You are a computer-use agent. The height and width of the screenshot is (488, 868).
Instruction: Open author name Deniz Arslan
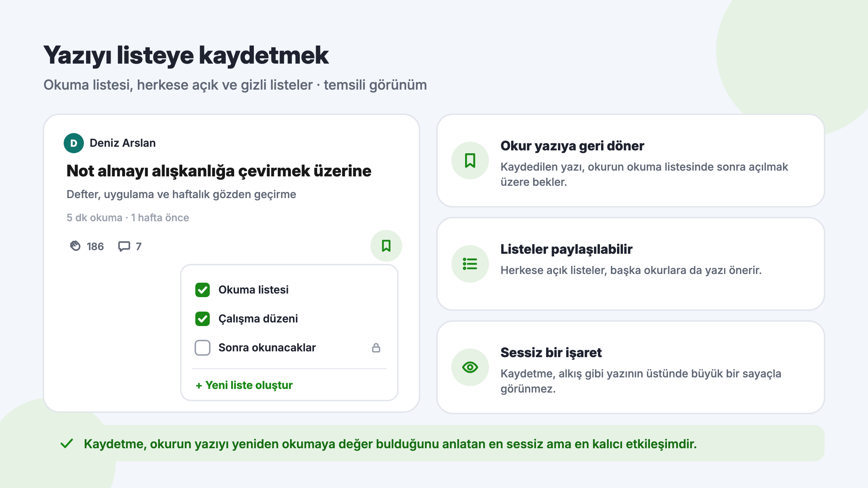[x=123, y=143]
